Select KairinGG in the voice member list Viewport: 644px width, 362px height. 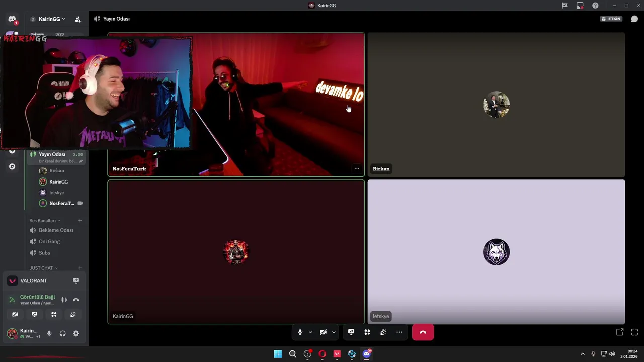pyautogui.click(x=59, y=182)
